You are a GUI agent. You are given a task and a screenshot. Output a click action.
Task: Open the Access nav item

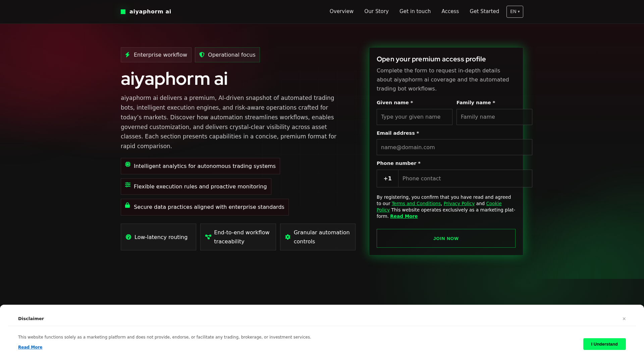click(450, 11)
